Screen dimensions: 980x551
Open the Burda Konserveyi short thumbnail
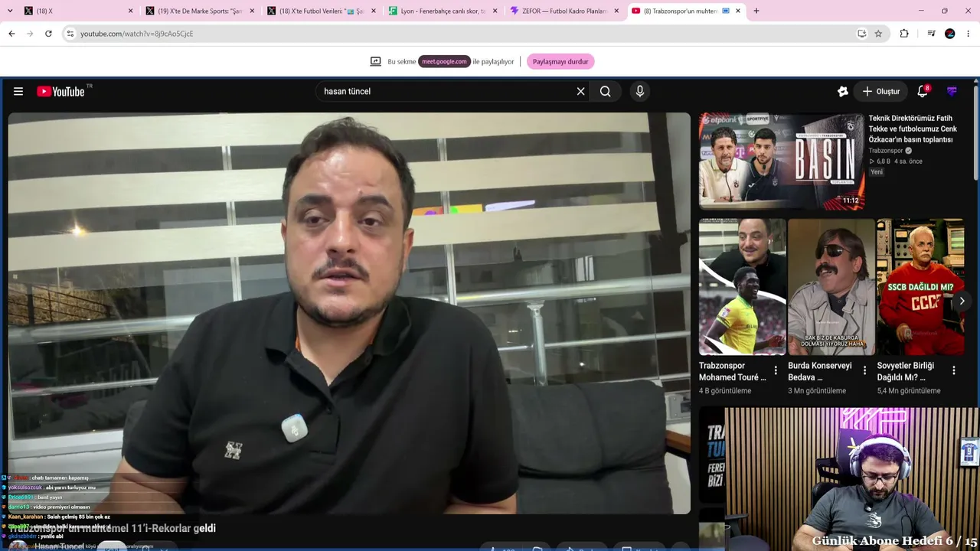tap(831, 287)
